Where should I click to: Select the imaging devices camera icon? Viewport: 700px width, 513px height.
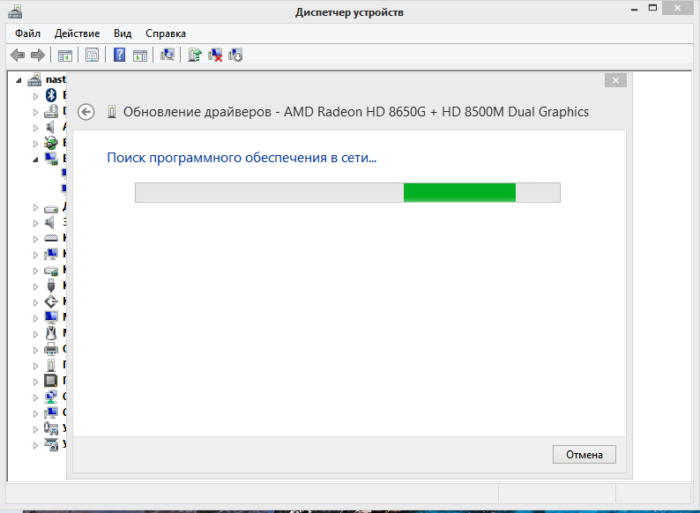pyautogui.click(x=51, y=444)
